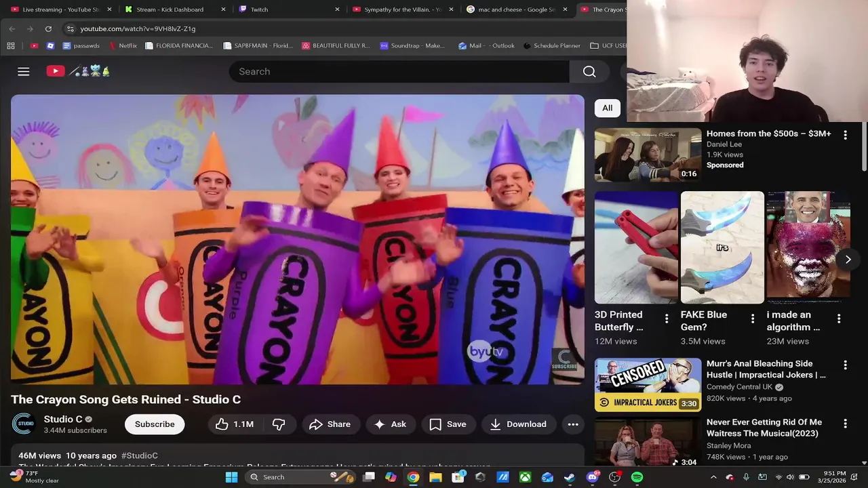Click the magnifying glass search button
The image size is (868, 488).
tap(589, 71)
